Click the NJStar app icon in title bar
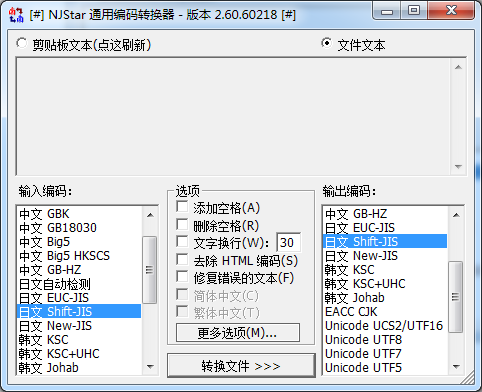 [x=16, y=15]
